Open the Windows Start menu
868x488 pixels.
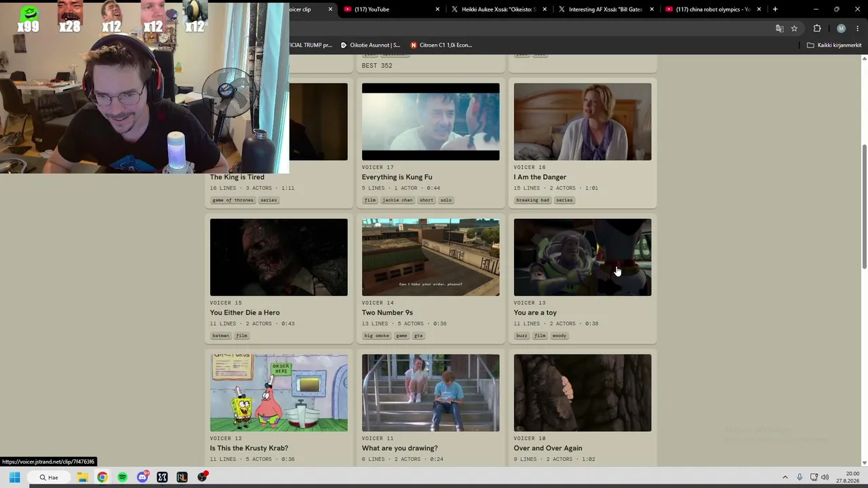[x=14, y=477]
